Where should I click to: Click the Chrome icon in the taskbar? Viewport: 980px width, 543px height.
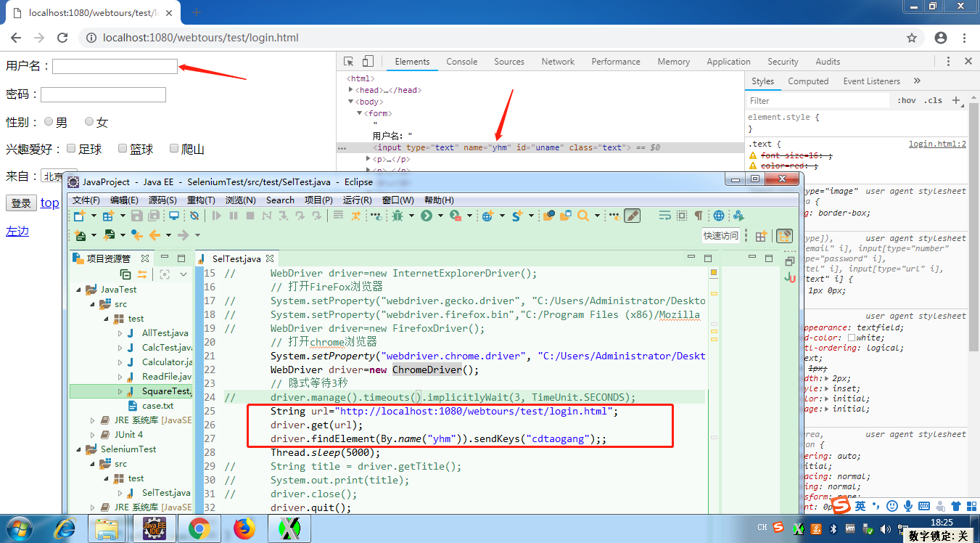(x=199, y=529)
